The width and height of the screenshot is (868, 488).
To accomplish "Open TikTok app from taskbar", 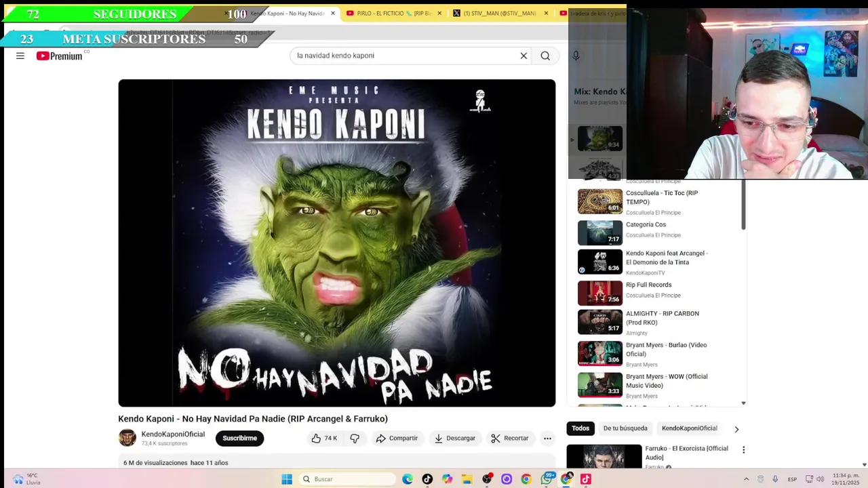I will [x=427, y=479].
